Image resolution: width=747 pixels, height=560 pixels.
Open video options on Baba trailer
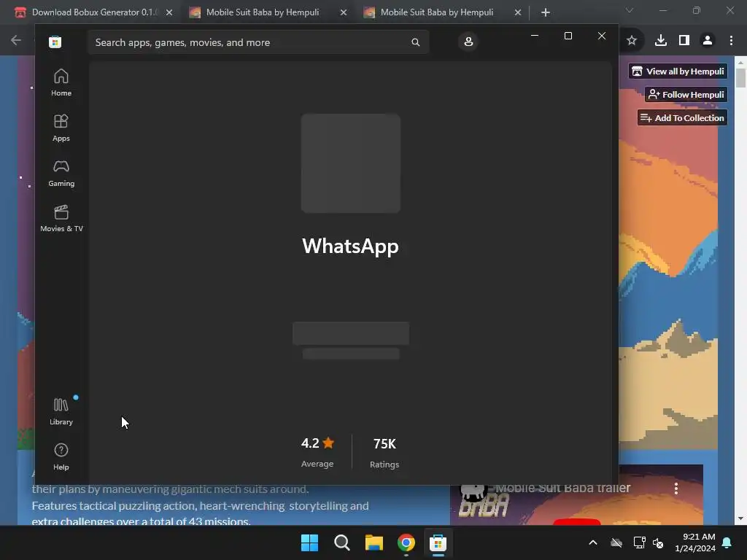point(676,489)
